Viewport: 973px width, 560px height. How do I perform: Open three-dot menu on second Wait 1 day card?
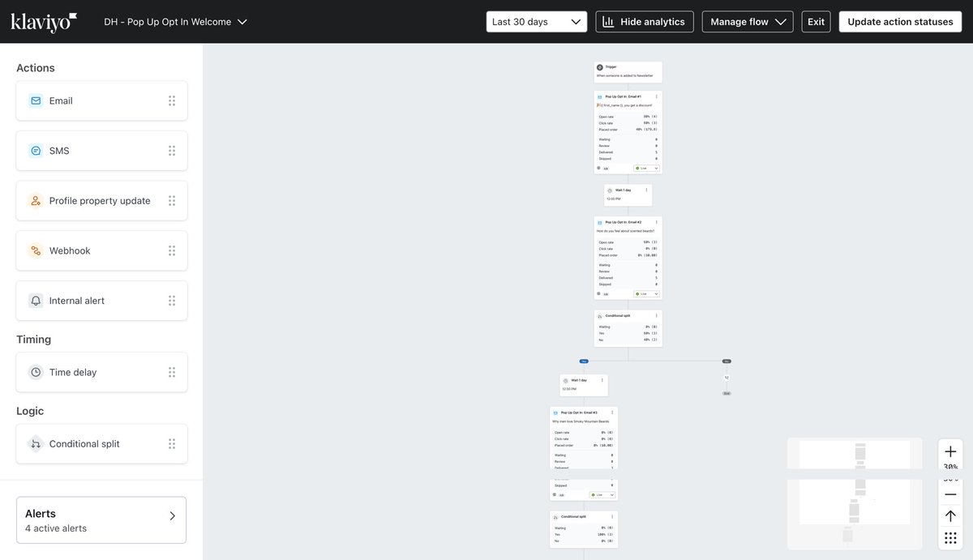[602, 380]
